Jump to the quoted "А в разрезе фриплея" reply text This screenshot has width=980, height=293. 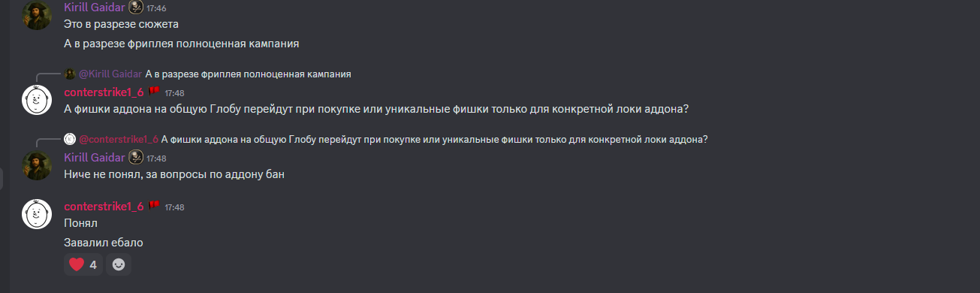click(249, 74)
